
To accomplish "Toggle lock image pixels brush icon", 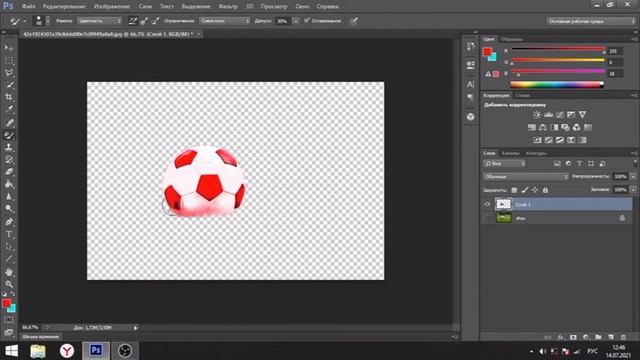I will (x=524, y=190).
